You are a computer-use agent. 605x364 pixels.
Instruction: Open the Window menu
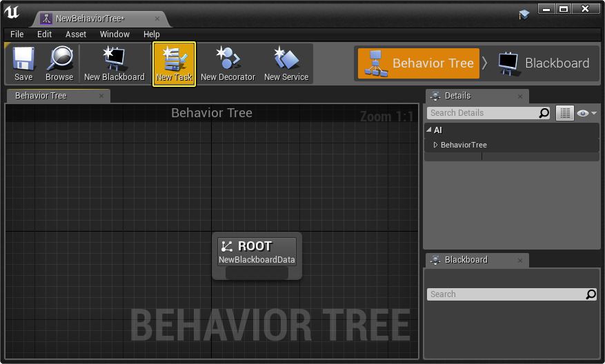[115, 34]
